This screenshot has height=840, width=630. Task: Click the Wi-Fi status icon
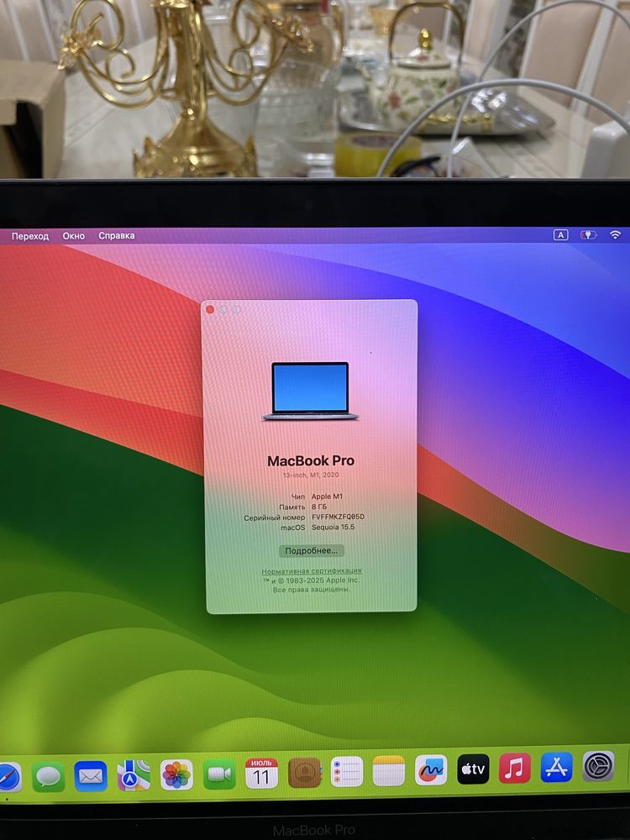615,234
